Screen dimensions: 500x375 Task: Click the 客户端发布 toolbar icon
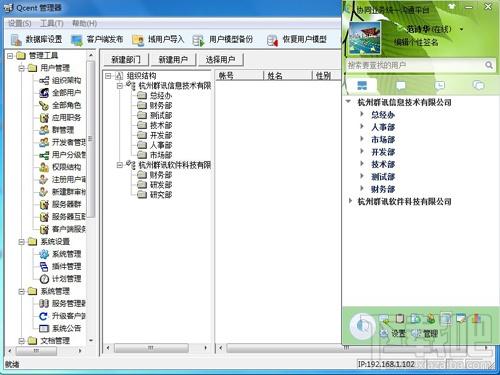77,40
